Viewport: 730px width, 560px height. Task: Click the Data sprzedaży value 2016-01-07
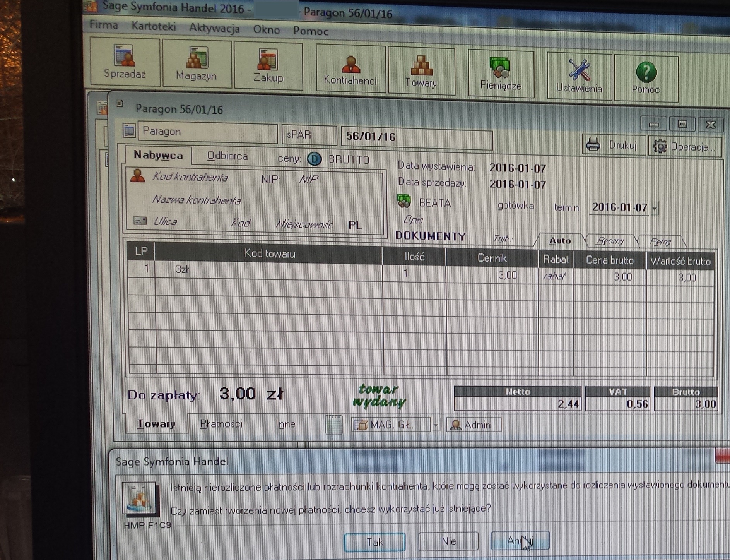[x=518, y=184]
